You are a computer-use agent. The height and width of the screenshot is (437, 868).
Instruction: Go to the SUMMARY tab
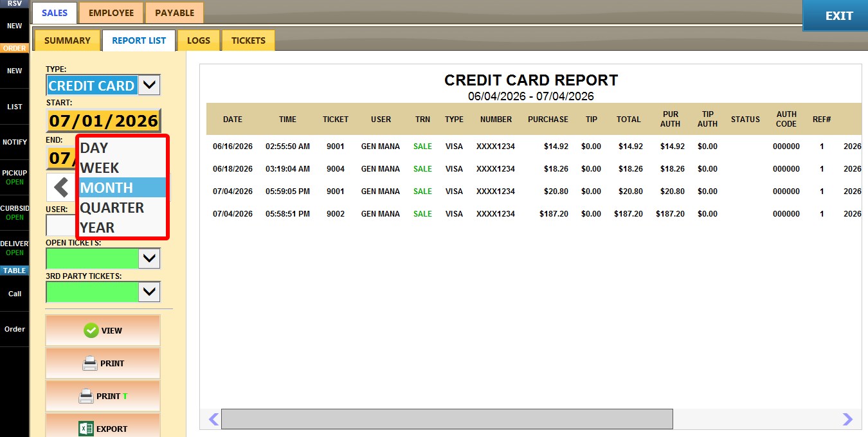pos(68,40)
